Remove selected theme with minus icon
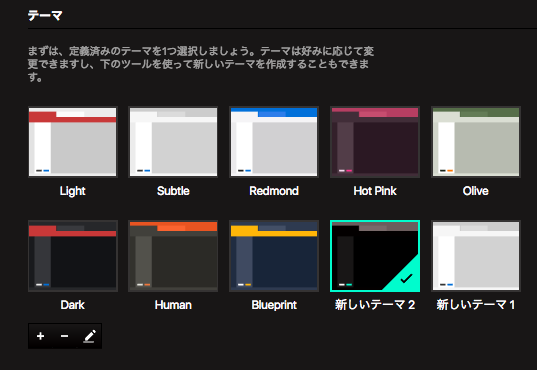537x370 pixels. tap(64, 336)
